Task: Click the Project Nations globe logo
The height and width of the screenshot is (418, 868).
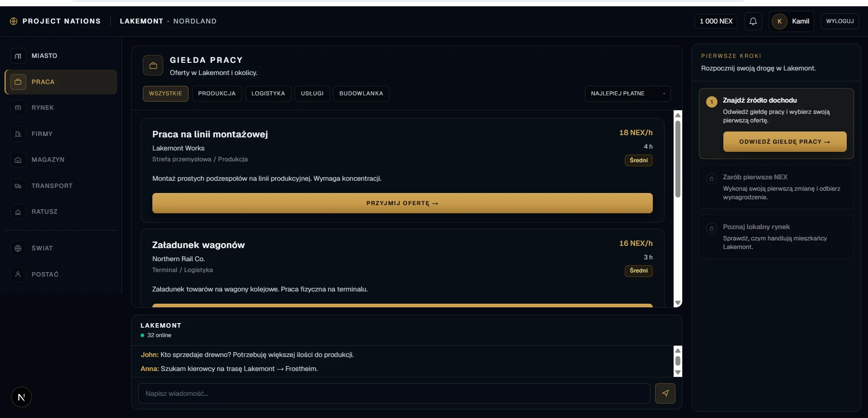Action: pos(14,21)
